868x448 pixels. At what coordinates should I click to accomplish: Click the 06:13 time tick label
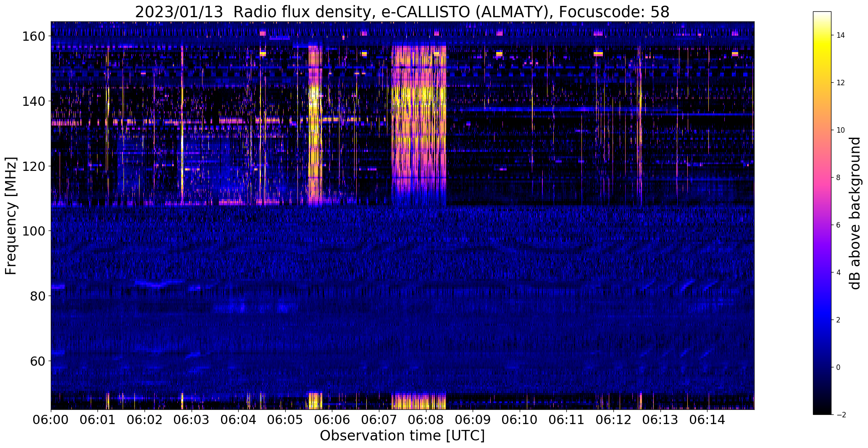pyautogui.click(x=660, y=419)
